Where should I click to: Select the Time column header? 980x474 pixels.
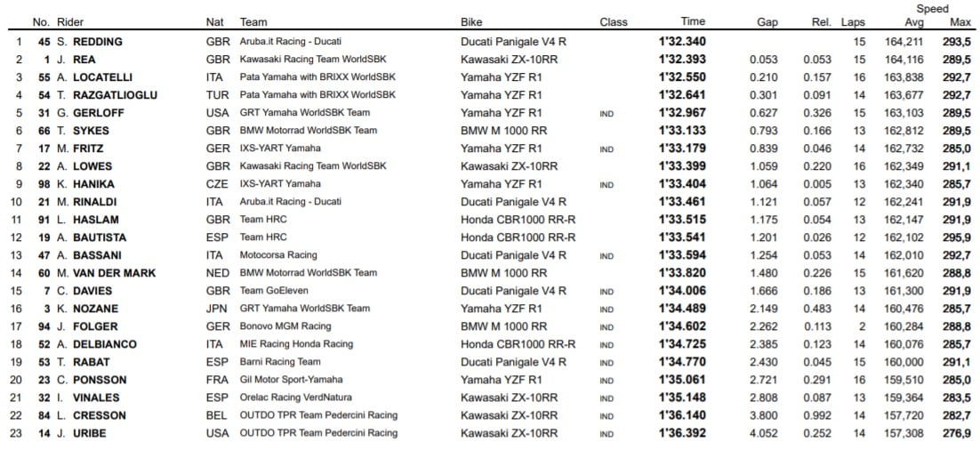693,21
